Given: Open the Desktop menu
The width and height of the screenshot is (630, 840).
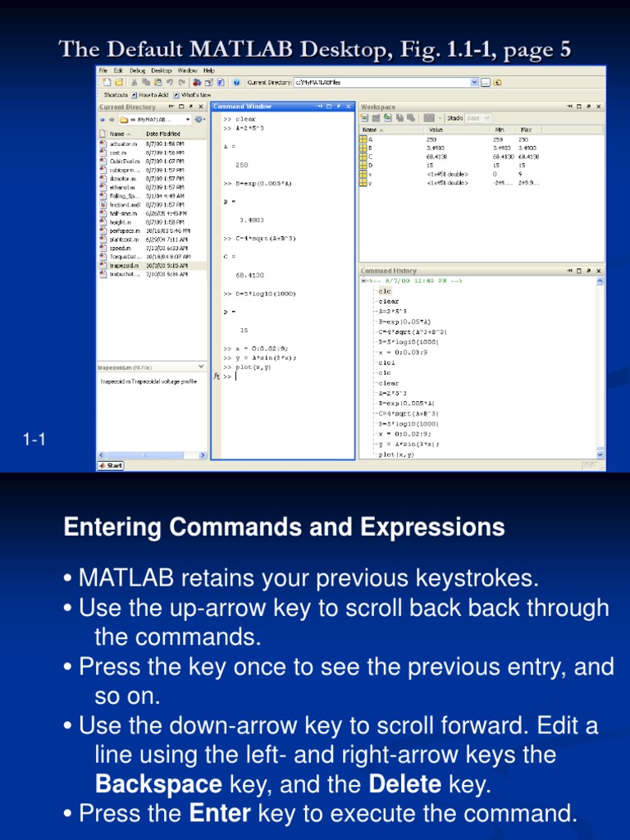Looking at the screenshot, I should click(x=162, y=71).
